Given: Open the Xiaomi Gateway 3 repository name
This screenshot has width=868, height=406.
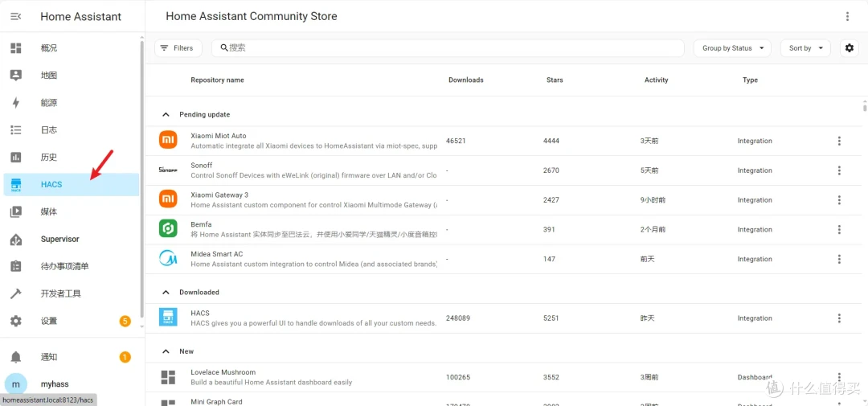Looking at the screenshot, I should pos(219,195).
